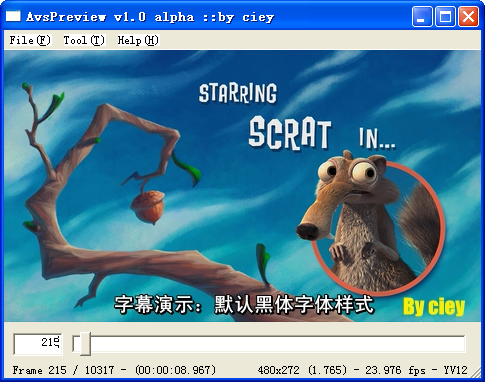Open the Tool menu
Viewport: 485px width, 382px height.
pos(84,40)
